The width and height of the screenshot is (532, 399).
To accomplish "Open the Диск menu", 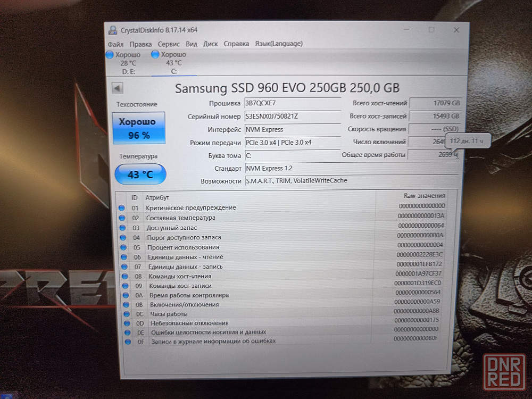I will (210, 44).
